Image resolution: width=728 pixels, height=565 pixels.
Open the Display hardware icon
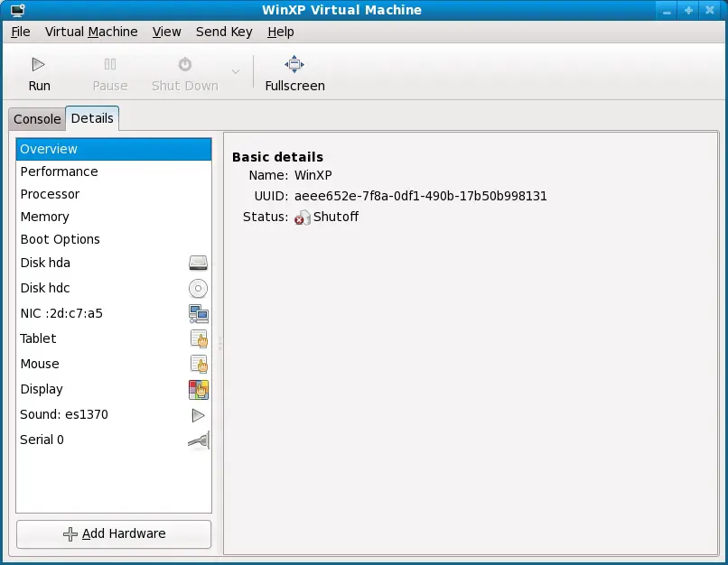click(x=198, y=389)
